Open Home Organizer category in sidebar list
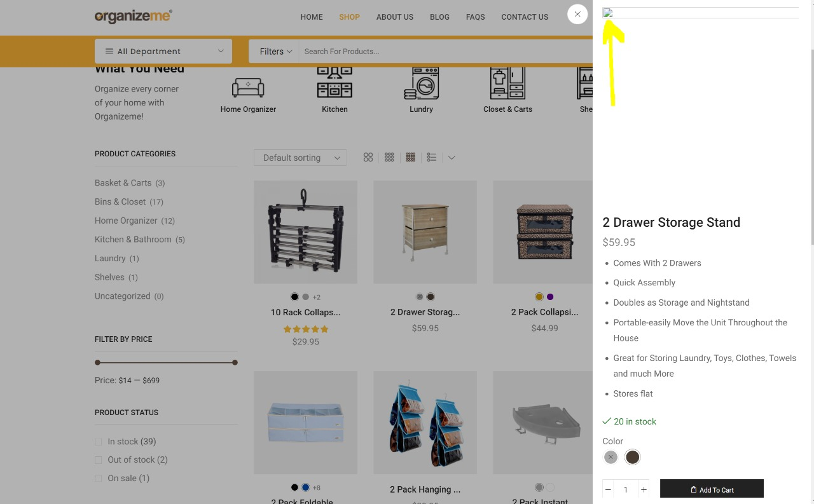This screenshot has width=814, height=504. (x=126, y=221)
